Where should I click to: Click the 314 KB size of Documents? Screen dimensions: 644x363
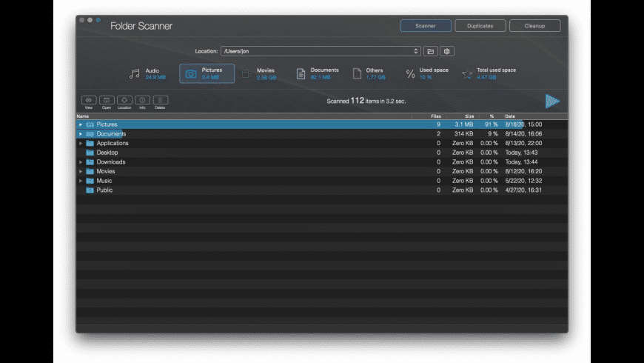463,134
